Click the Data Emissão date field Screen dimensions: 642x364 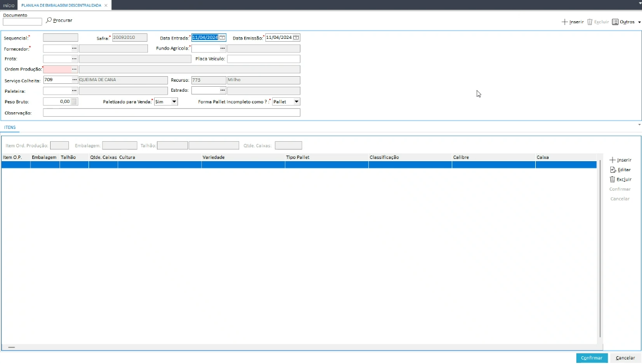click(x=279, y=37)
